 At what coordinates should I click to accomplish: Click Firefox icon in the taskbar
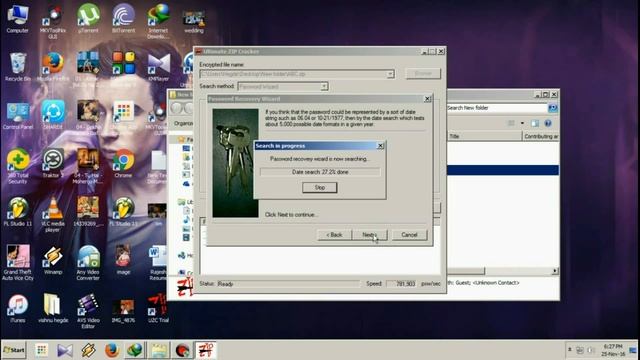pyautogui.click(x=111, y=350)
